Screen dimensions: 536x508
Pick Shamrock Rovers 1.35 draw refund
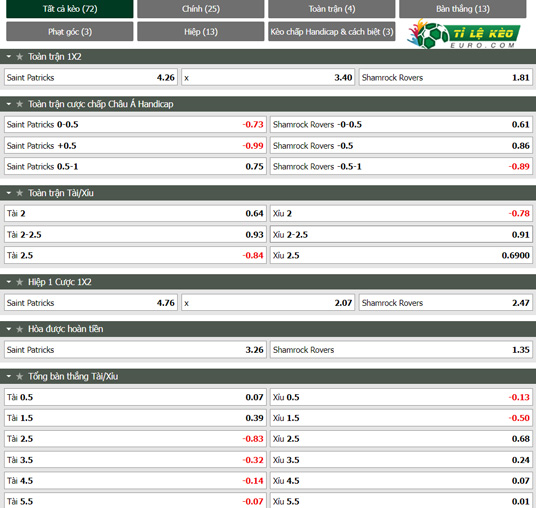coord(401,350)
